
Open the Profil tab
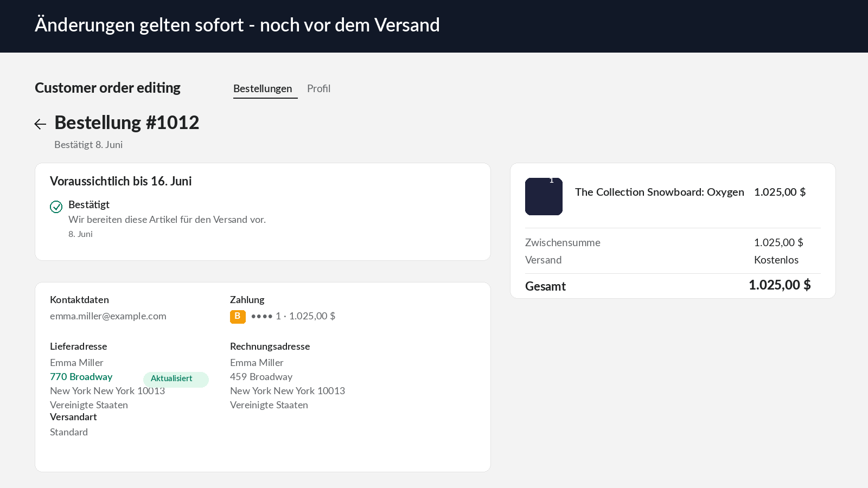(318, 88)
